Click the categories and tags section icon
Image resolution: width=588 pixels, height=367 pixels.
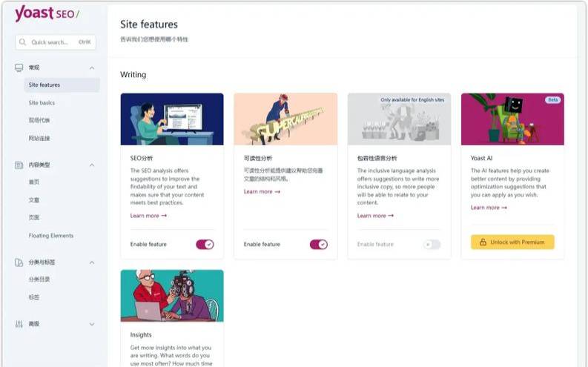[x=19, y=262]
